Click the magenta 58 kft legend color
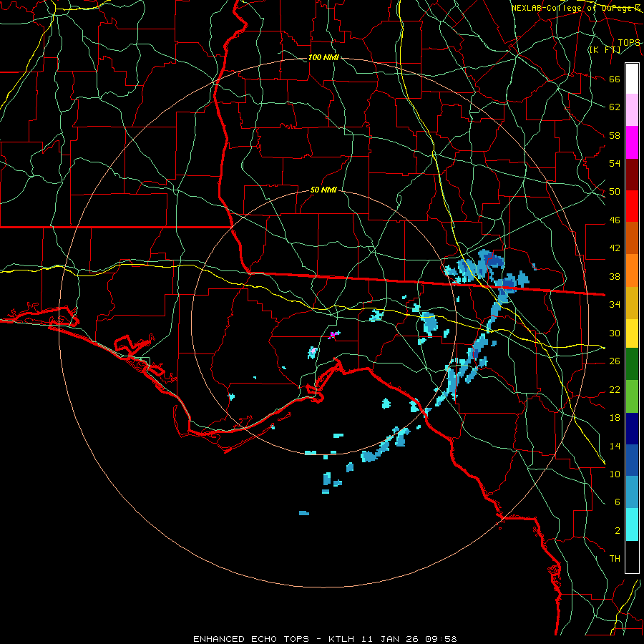 [632, 142]
